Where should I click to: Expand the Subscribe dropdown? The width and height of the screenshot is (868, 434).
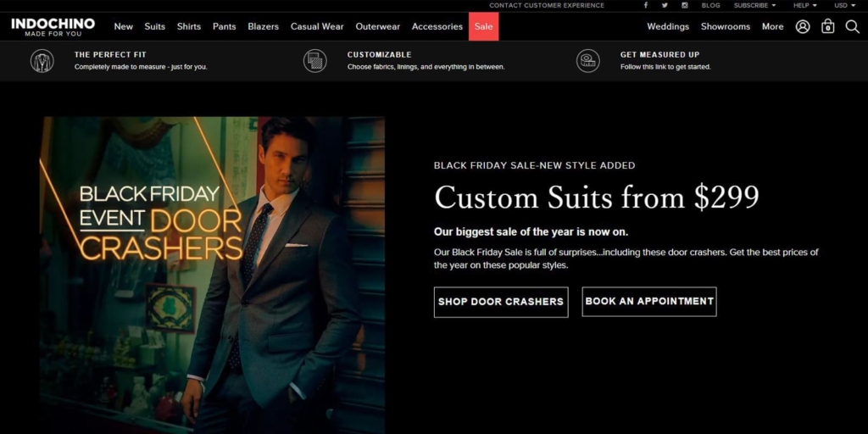pos(754,5)
